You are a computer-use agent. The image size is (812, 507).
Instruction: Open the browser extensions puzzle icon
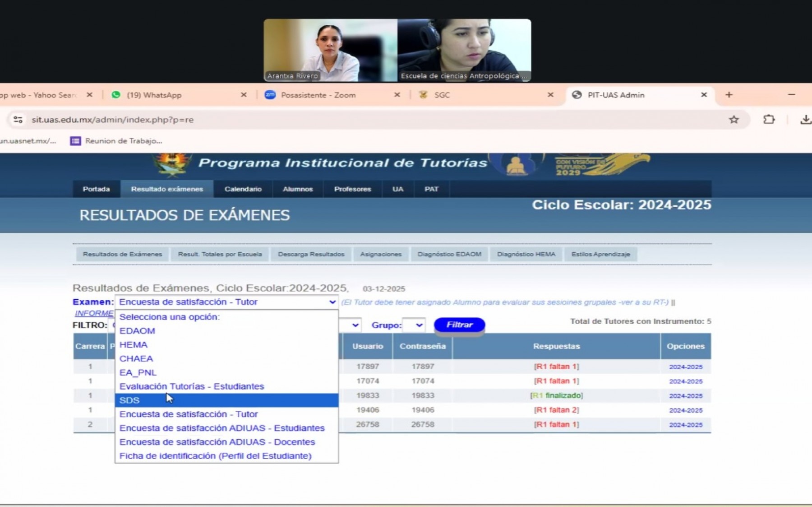(769, 119)
